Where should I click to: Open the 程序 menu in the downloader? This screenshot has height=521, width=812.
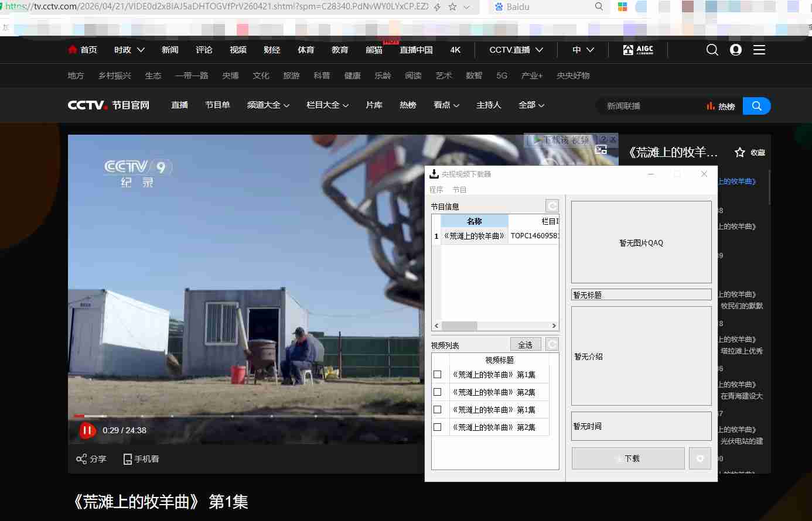tap(436, 190)
